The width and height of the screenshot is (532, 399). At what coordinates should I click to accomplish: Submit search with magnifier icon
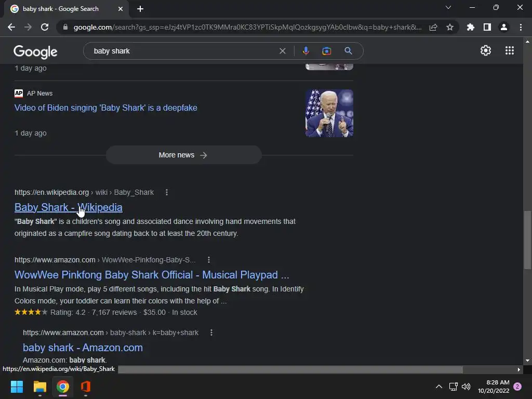[348, 51]
